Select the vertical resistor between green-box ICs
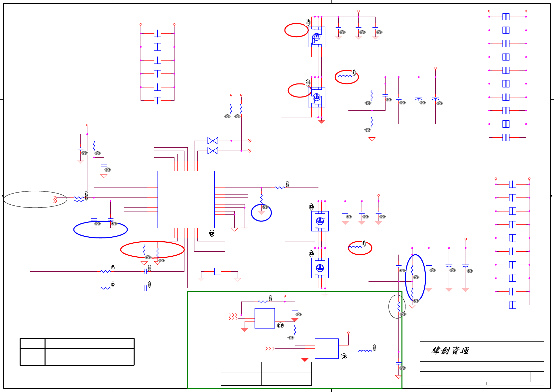 295,330
